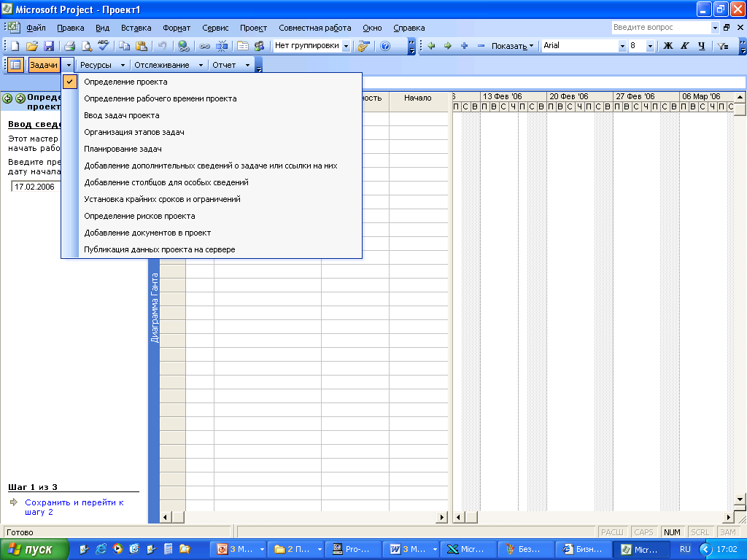Open the font size 8 dropdown
This screenshot has height=560, width=747.
point(650,46)
